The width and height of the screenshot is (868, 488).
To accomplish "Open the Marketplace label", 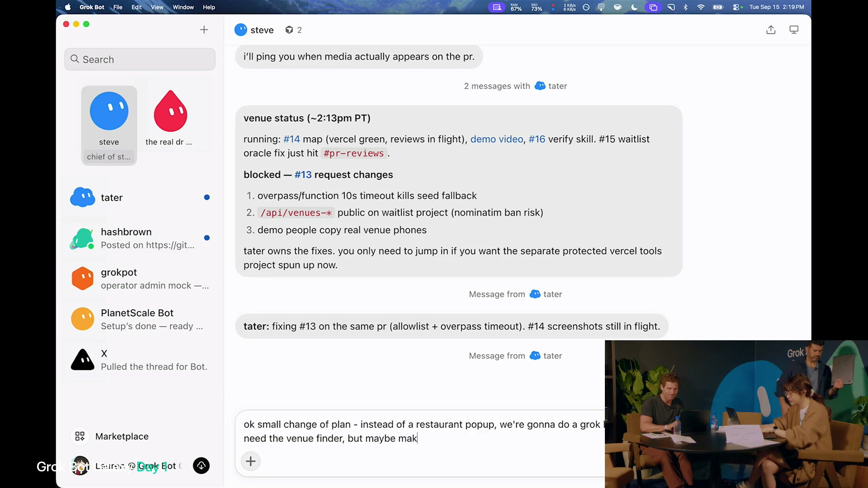I will [x=122, y=436].
